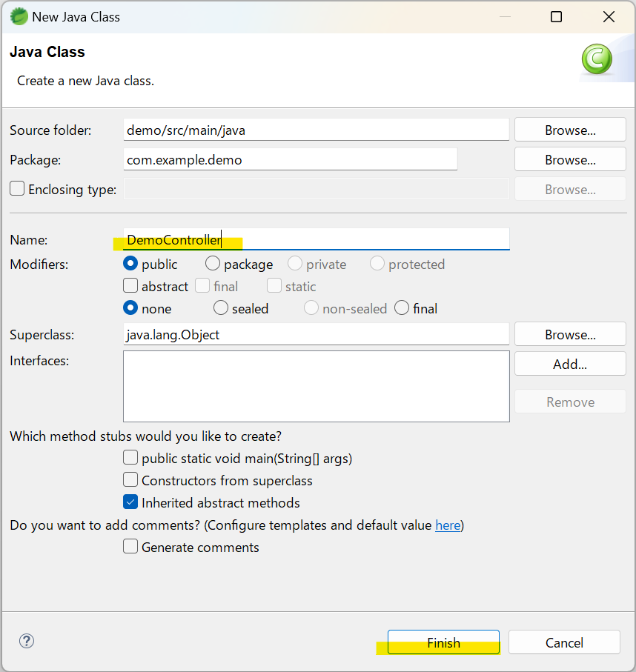This screenshot has width=636, height=672.
Task: Open the comment templates configuration link
Action: click(x=448, y=525)
